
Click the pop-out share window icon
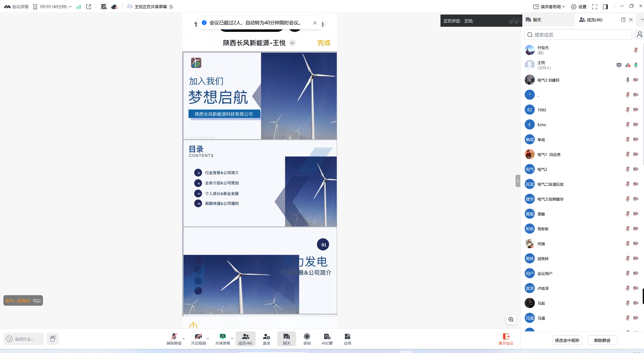coord(89,7)
